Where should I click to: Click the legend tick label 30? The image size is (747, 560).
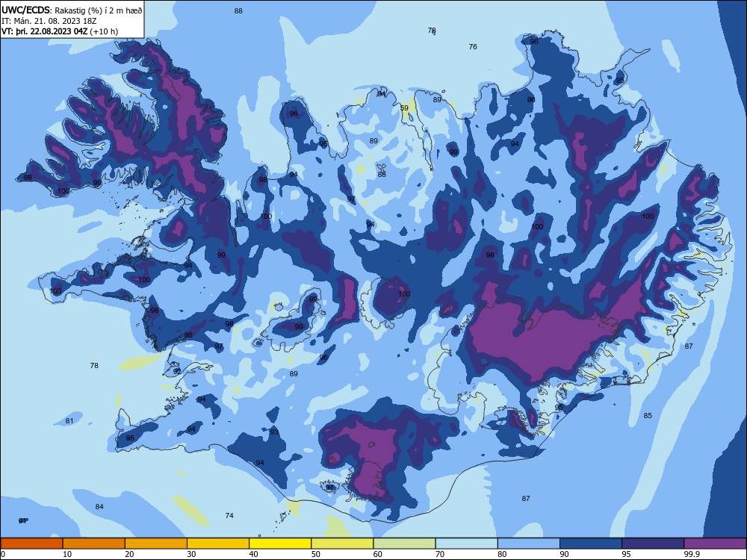coord(191,554)
